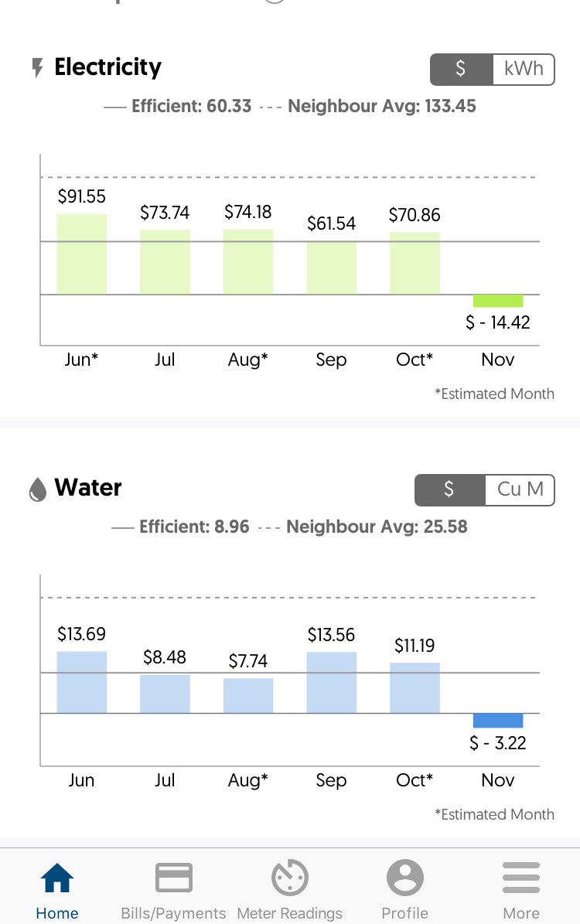Image resolution: width=580 pixels, height=924 pixels.
Task: Open Bills/Payments card icon
Action: coord(173,878)
